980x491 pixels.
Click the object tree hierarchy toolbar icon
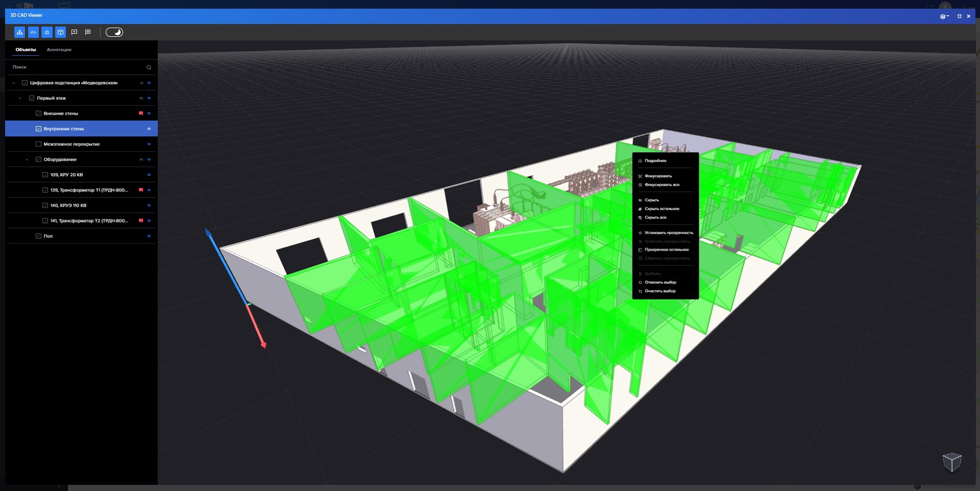(x=19, y=32)
